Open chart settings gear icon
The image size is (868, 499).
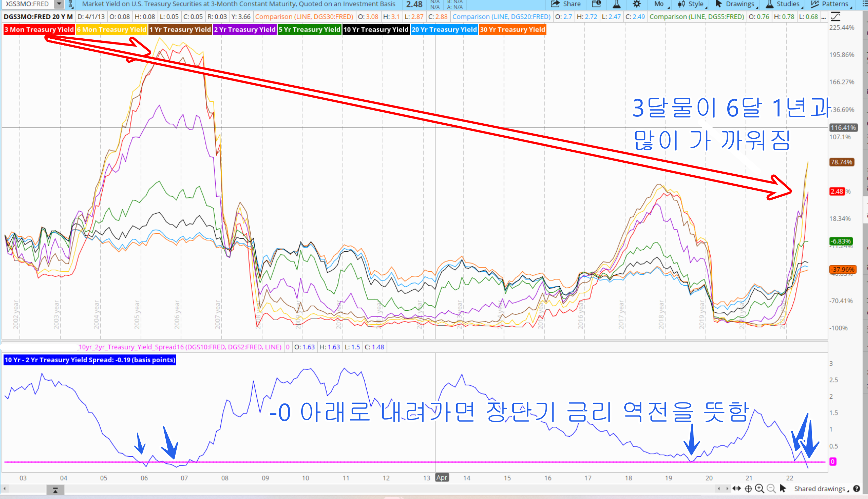[637, 4]
